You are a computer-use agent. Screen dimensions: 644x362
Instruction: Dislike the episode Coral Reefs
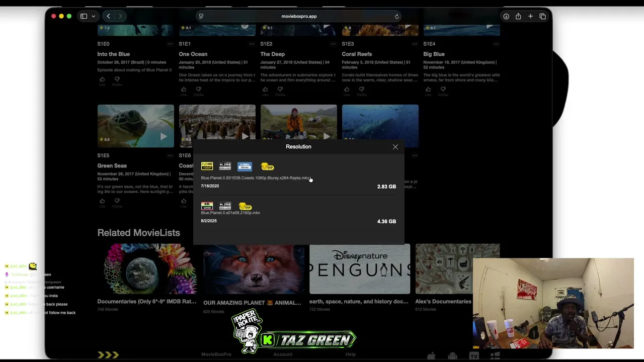[x=362, y=90]
